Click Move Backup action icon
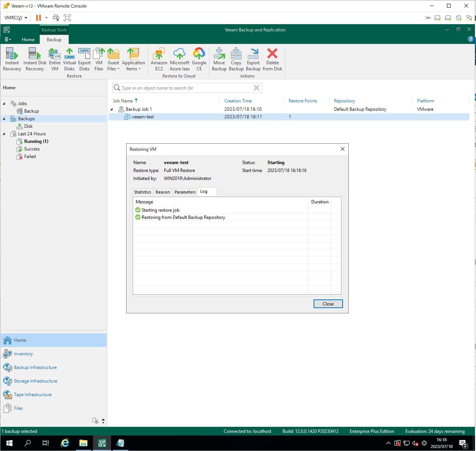Image resolution: width=476 pixels, height=451 pixels. (219, 60)
